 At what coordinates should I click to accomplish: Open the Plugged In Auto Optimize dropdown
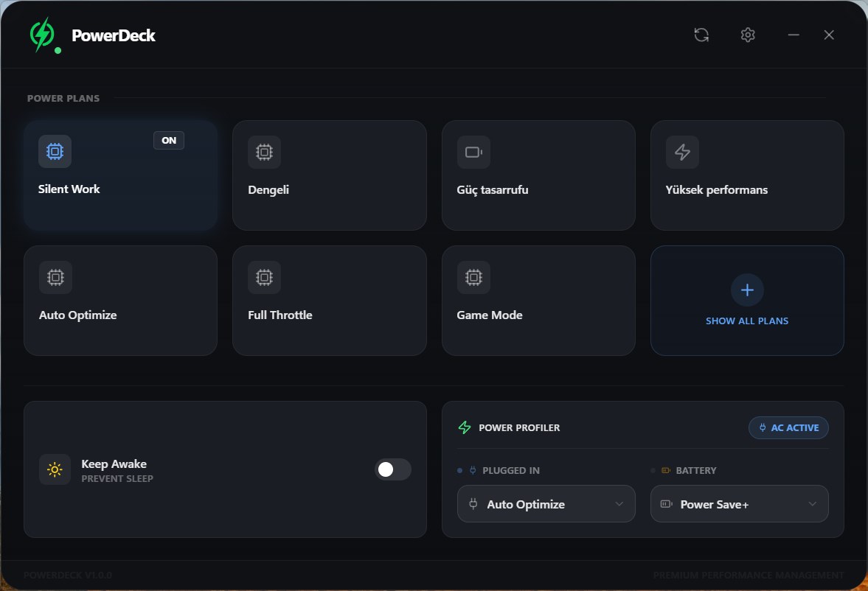546,503
